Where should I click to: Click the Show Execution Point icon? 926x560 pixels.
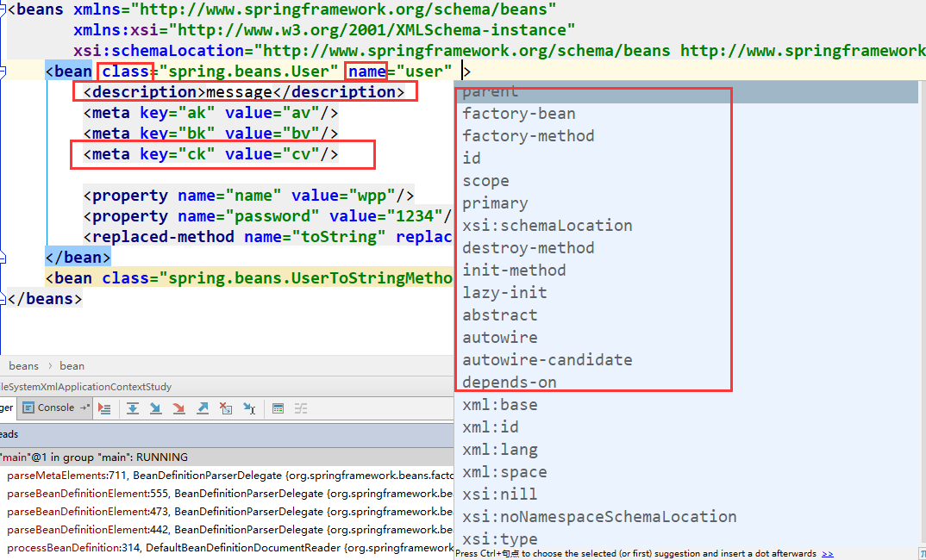104,408
